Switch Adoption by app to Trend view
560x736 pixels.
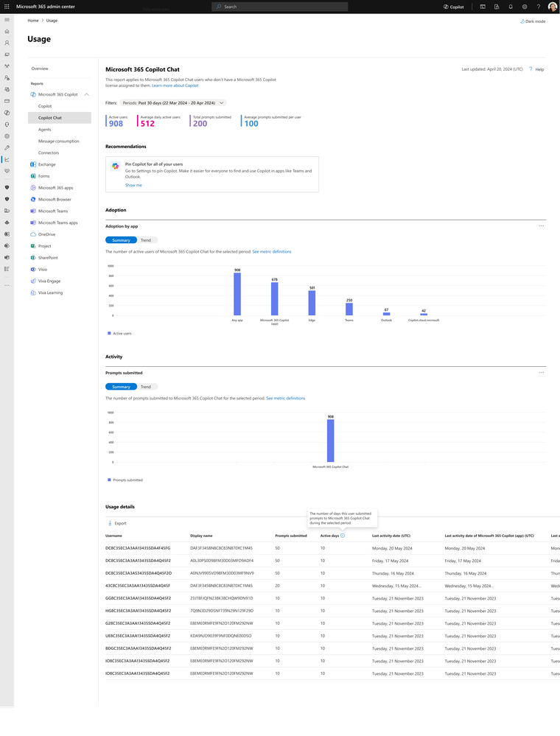tap(146, 240)
